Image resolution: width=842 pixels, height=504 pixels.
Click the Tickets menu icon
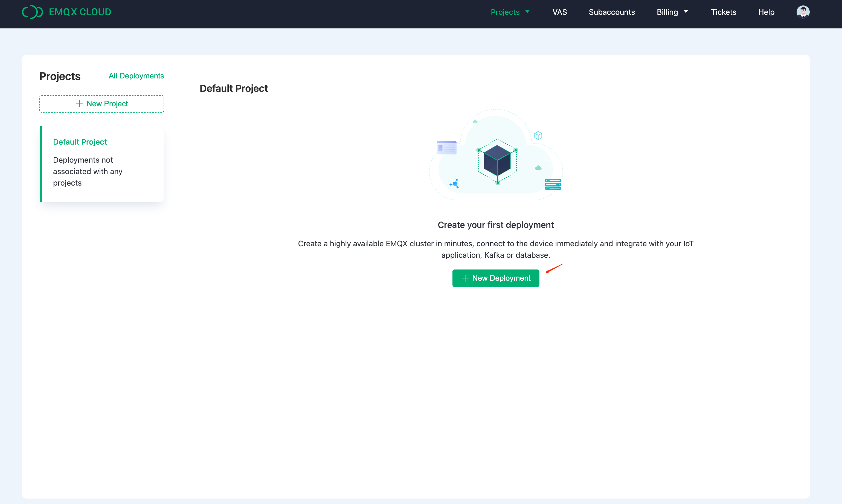[x=723, y=12]
